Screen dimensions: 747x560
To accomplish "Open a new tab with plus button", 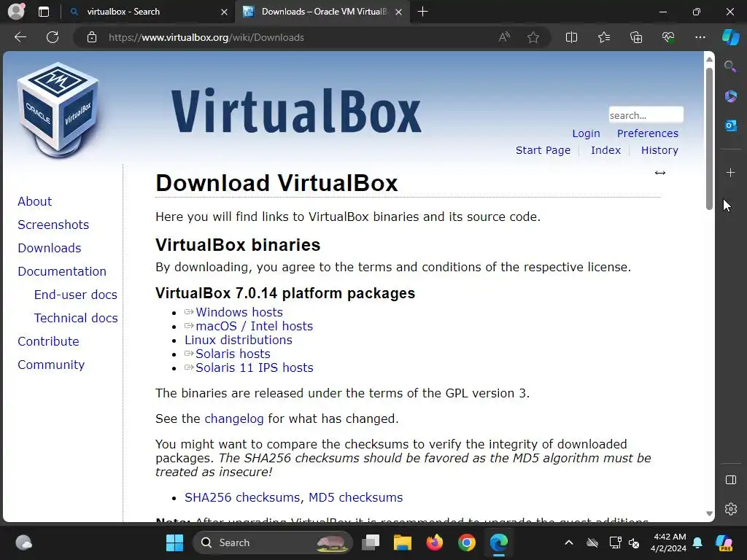I will [x=422, y=12].
